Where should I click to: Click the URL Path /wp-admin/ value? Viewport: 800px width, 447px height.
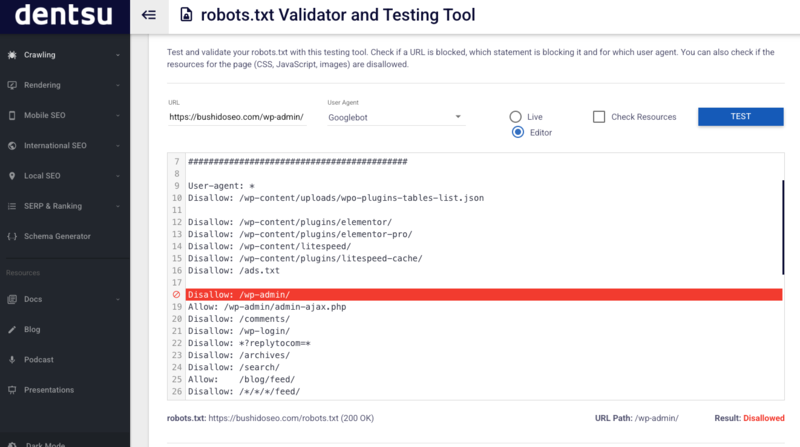(657, 418)
